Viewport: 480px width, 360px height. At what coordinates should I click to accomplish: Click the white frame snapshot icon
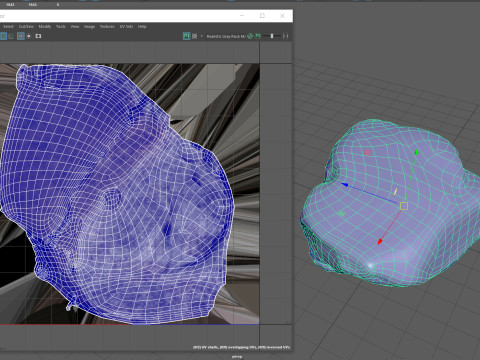[x=38, y=36]
